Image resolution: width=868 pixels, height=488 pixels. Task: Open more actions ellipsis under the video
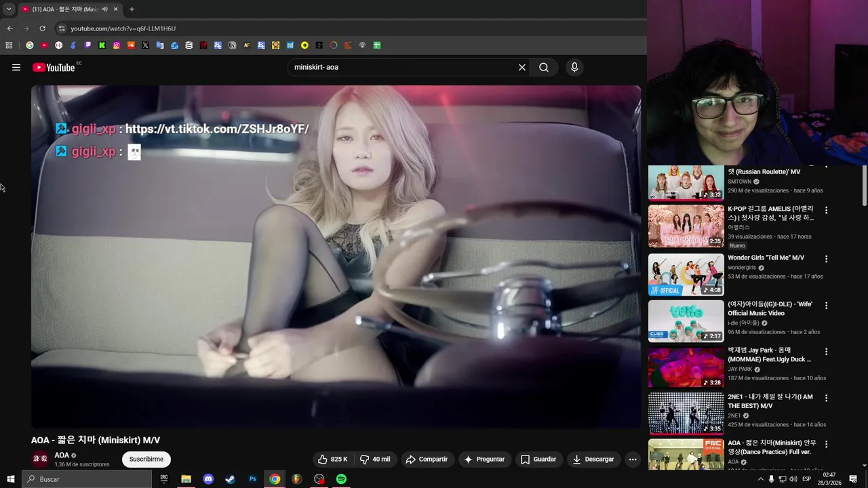tap(633, 460)
